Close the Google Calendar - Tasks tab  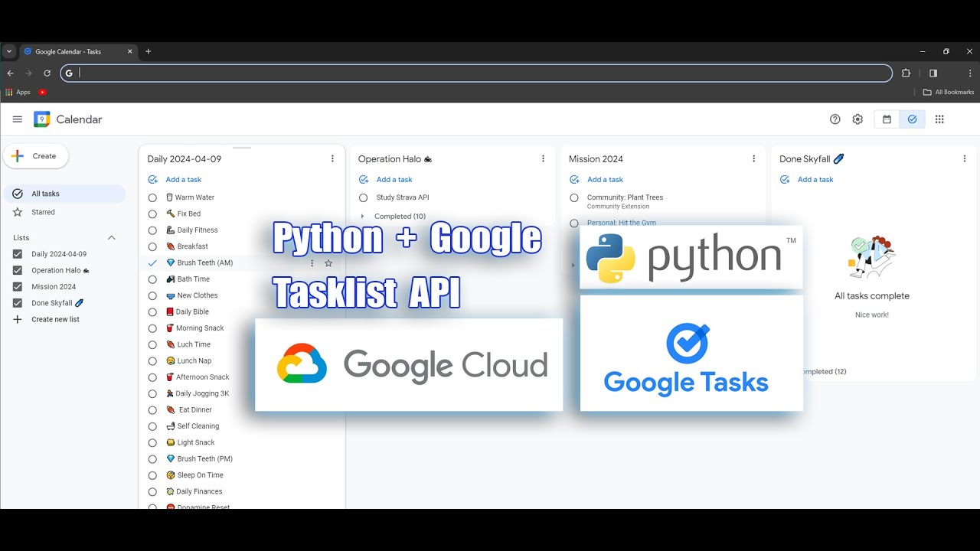click(129, 52)
